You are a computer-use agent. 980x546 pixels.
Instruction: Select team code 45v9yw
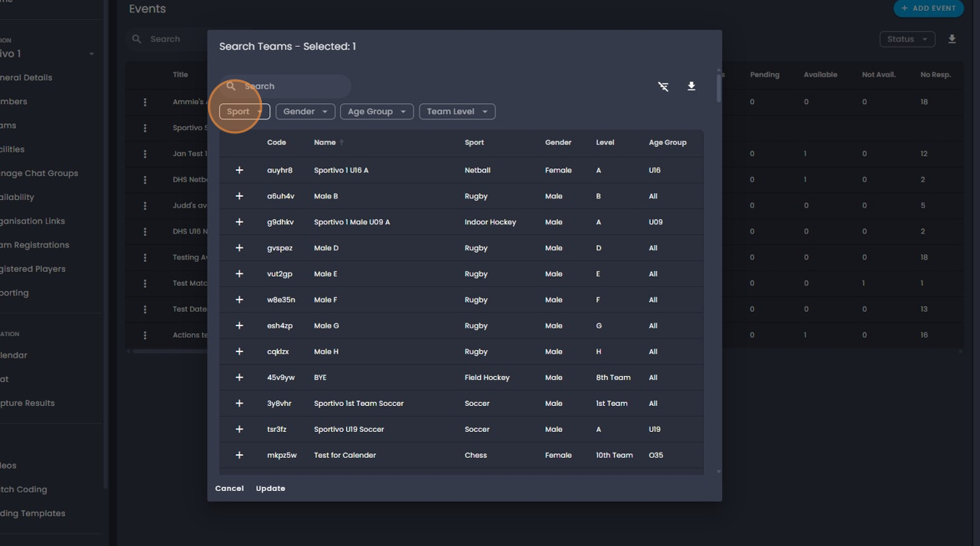280,378
